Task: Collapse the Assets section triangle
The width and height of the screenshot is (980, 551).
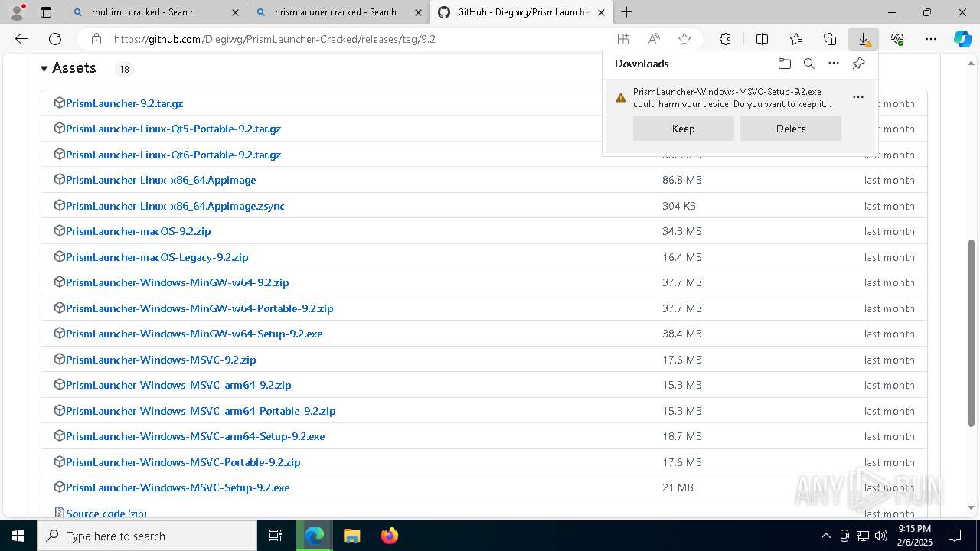Action: (x=44, y=69)
